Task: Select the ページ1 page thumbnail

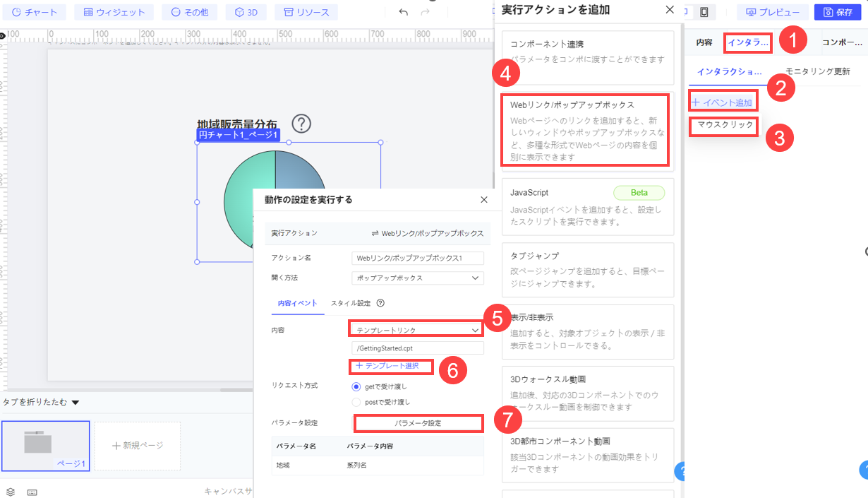Action: [45, 446]
